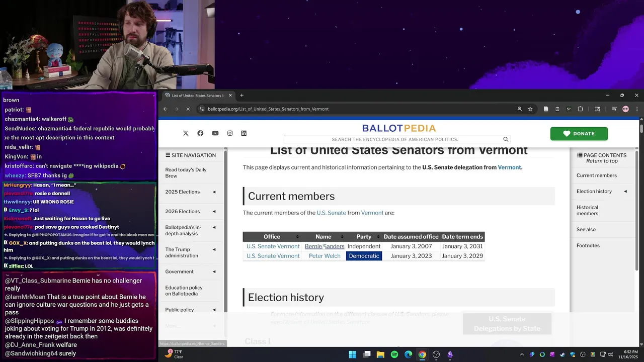The height and width of the screenshot is (362, 644).
Task: Click the Democratic party cell
Action: coord(364,256)
